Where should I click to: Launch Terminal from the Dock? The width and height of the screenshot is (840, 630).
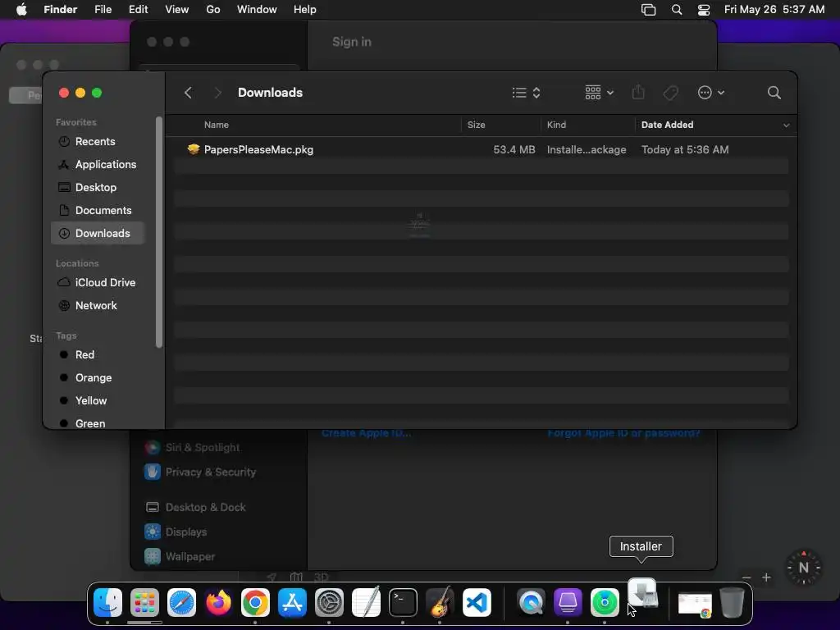click(403, 602)
